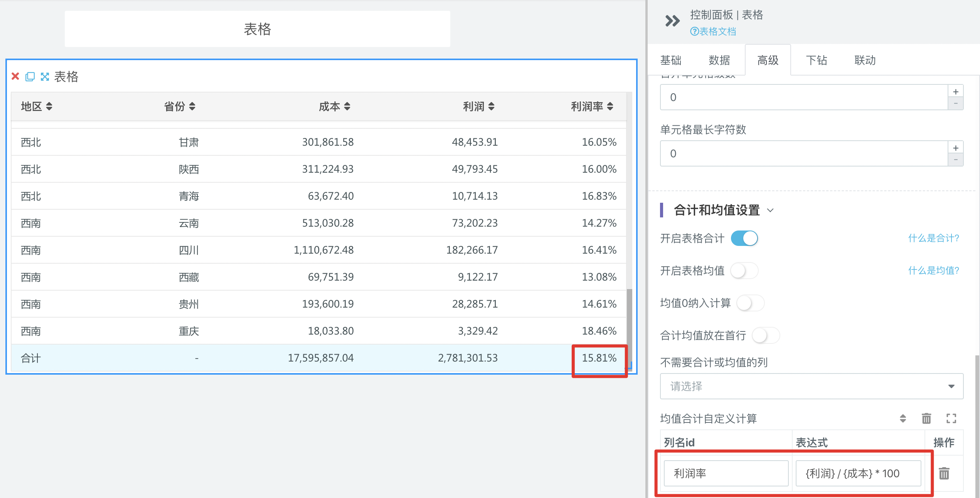Click the red delete widget X icon
This screenshot has height=498, width=980.
[x=15, y=76]
